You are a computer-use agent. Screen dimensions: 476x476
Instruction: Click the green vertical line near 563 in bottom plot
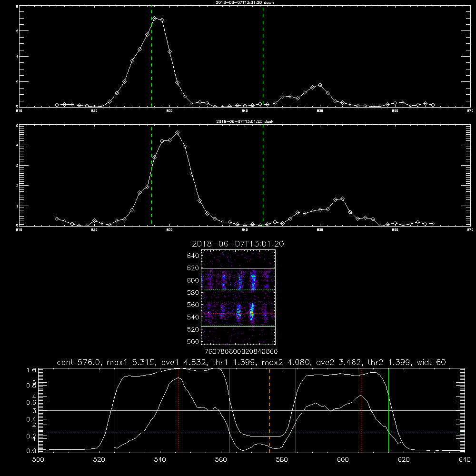point(229,410)
